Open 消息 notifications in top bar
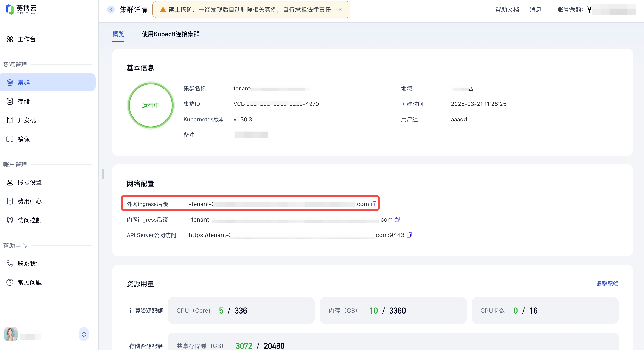This screenshot has height=350, width=644. 535,9
